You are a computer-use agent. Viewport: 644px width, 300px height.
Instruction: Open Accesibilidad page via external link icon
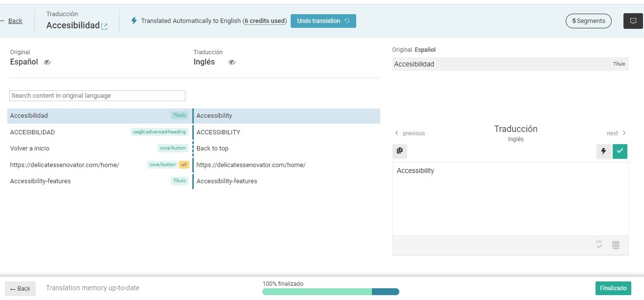point(104,26)
